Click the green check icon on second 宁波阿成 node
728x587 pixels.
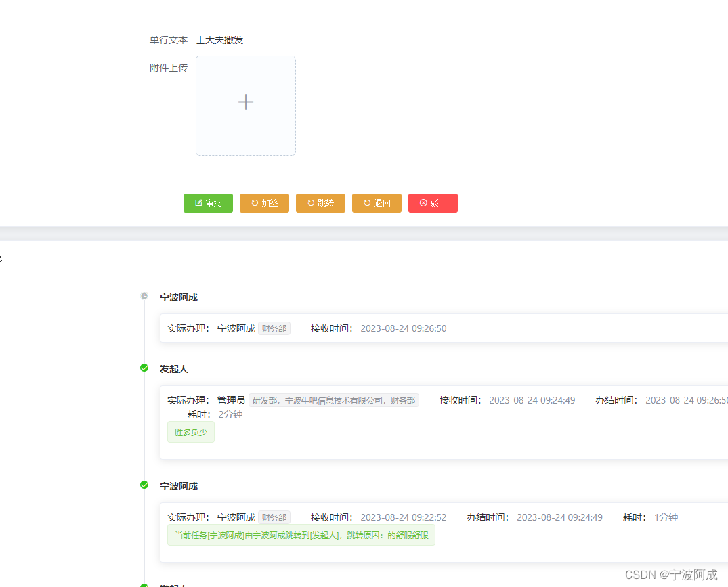coord(144,484)
